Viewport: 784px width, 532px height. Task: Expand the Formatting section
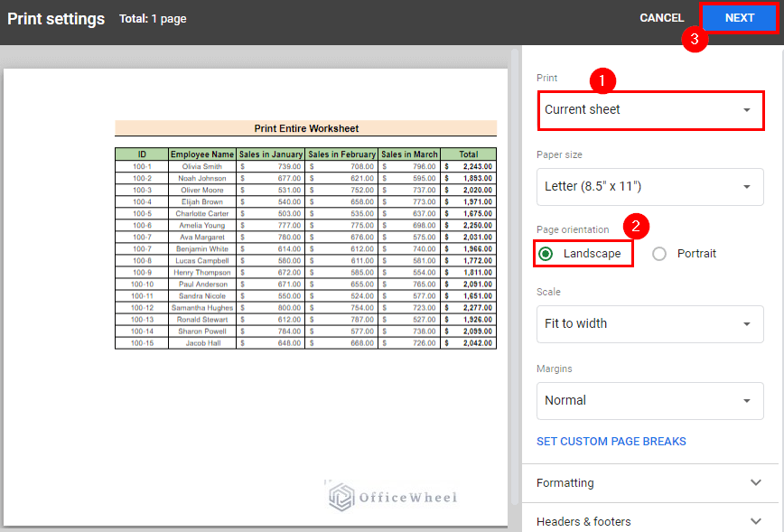pos(650,483)
